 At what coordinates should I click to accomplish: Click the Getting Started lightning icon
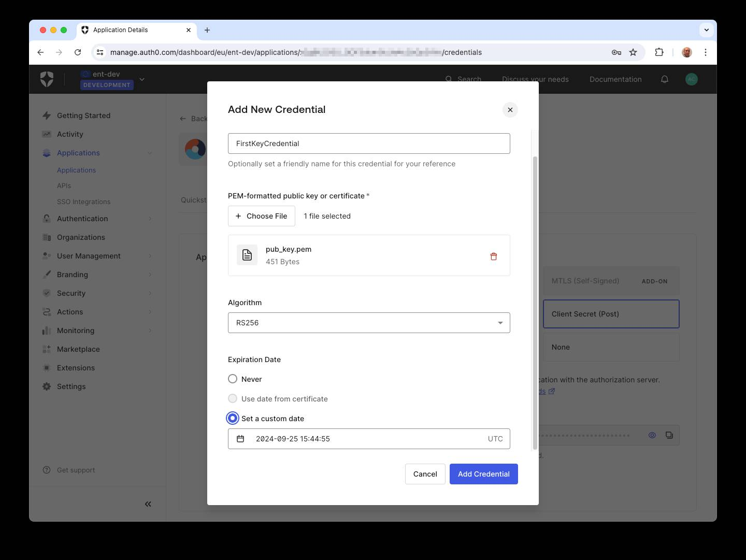47,116
